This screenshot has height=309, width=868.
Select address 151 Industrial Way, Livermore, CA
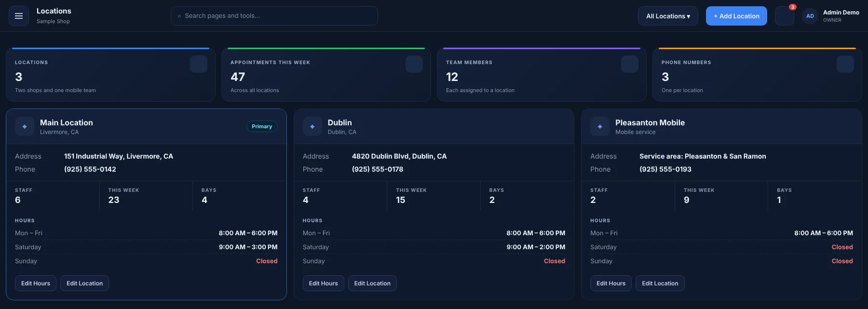119,156
